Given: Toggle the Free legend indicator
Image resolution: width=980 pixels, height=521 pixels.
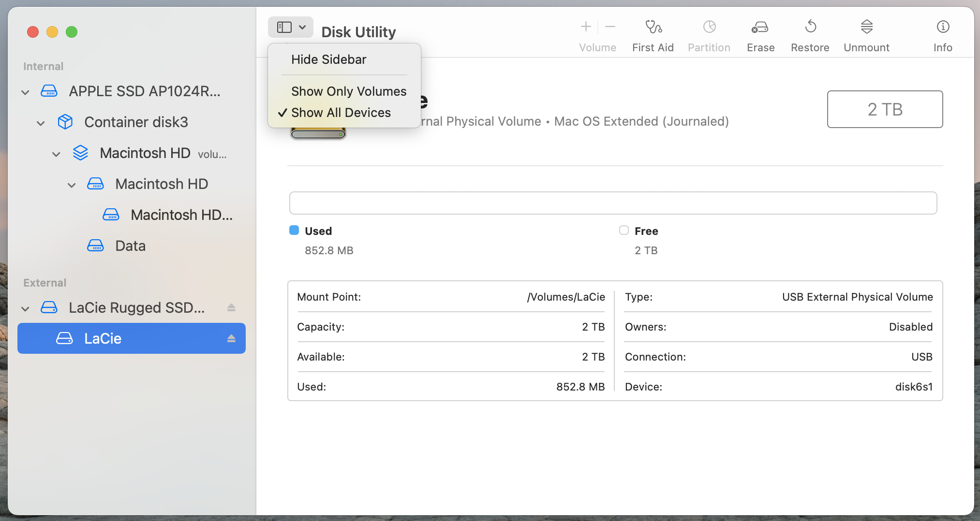Looking at the screenshot, I should coord(624,231).
